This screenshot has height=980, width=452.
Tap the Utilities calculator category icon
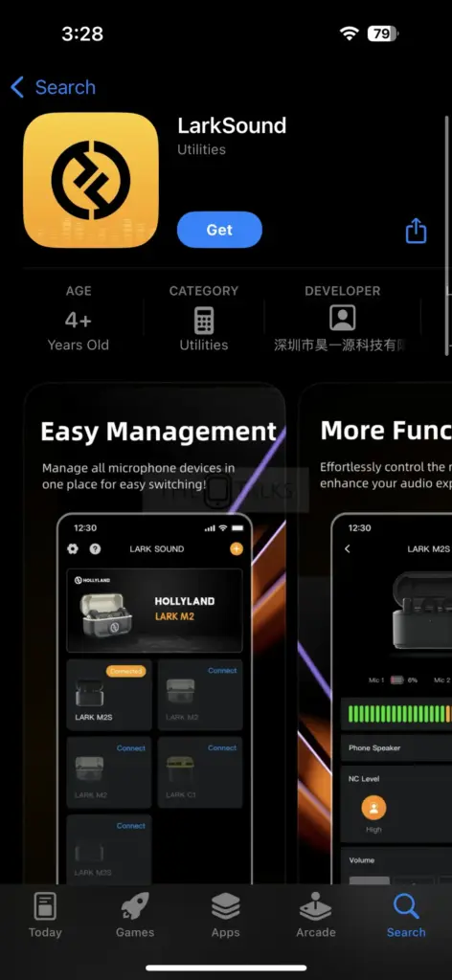coord(204,320)
